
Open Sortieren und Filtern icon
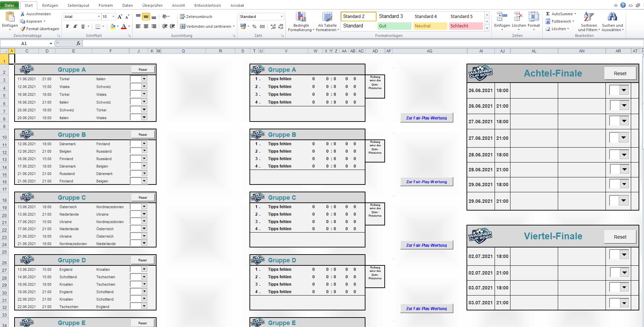click(589, 17)
